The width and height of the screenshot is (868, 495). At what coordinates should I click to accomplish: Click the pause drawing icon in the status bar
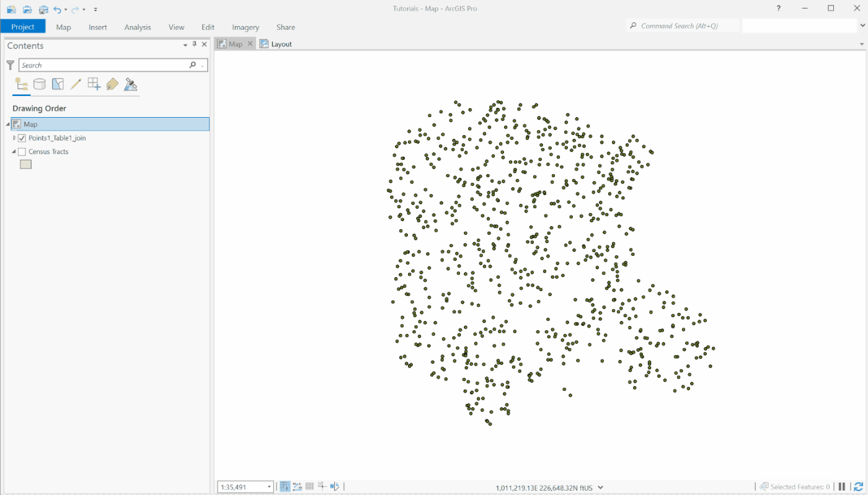pos(841,486)
